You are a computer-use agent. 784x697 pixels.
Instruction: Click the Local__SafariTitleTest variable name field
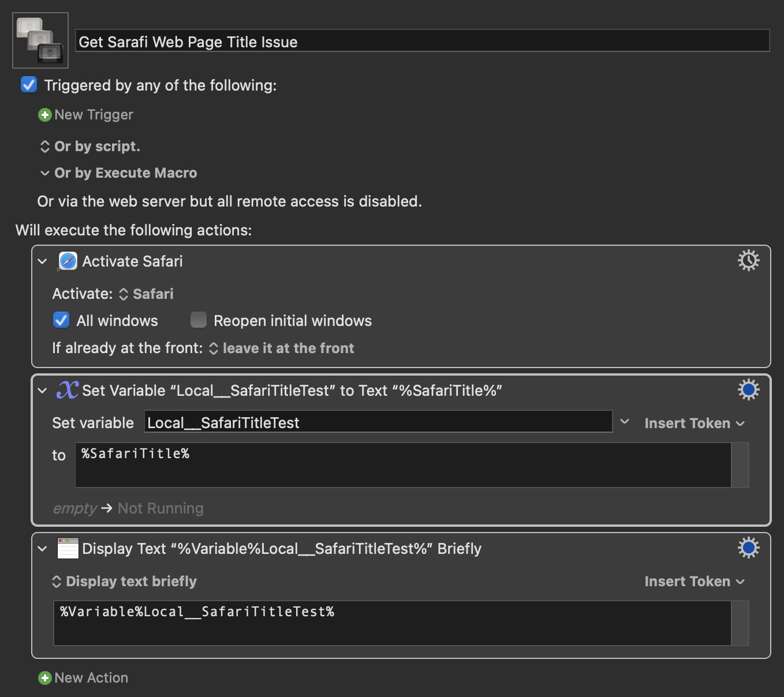tap(378, 422)
